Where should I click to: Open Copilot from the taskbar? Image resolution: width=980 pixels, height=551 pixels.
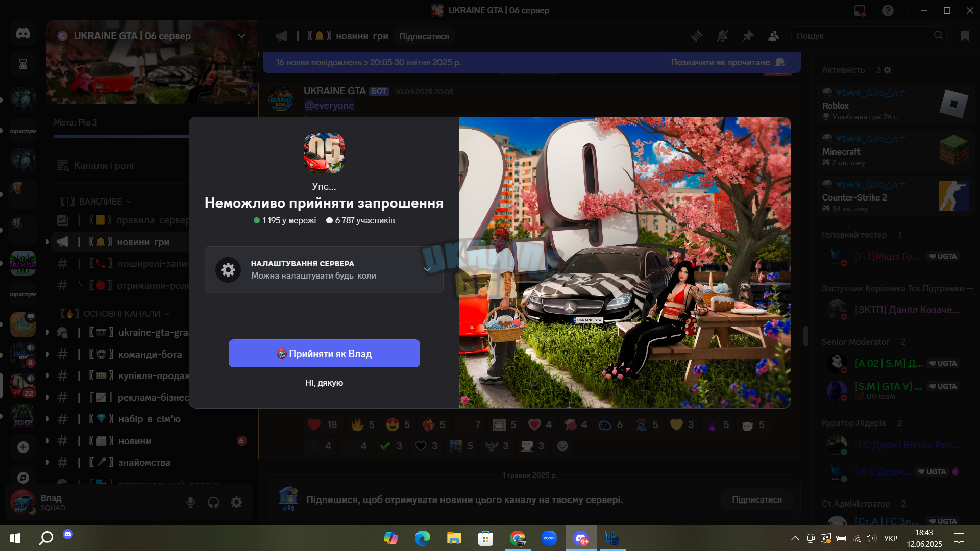point(391,538)
